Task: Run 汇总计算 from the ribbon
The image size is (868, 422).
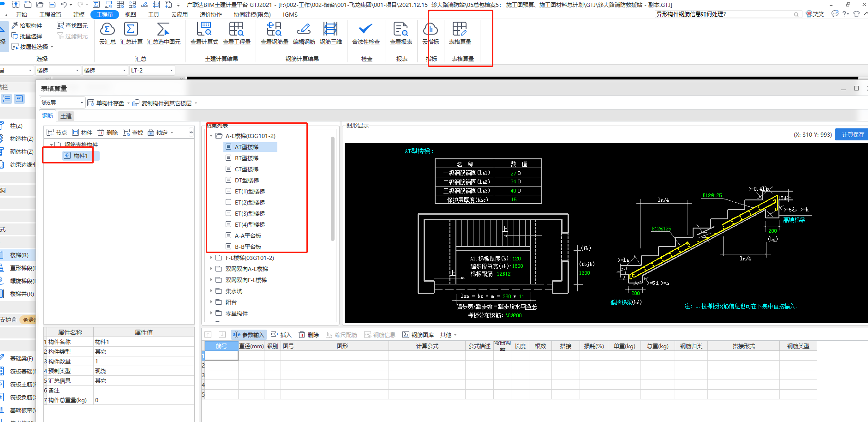Action: pos(131,34)
